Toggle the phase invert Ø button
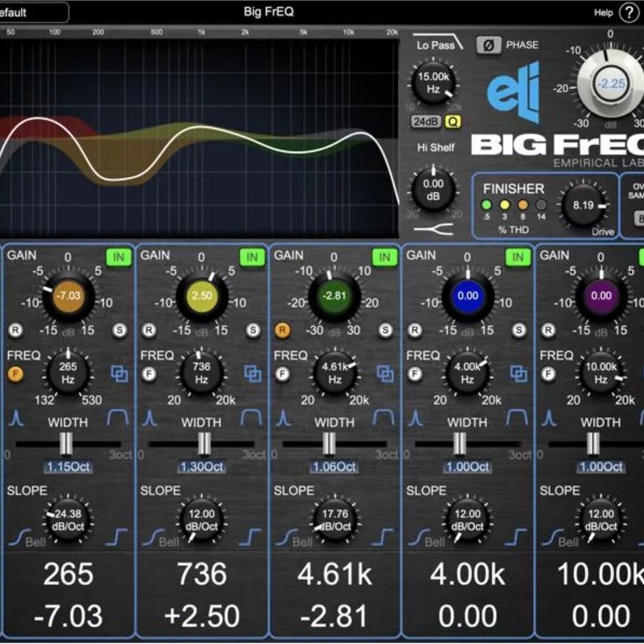The height and width of the screenshot is (644, 644). coord(488,45)
